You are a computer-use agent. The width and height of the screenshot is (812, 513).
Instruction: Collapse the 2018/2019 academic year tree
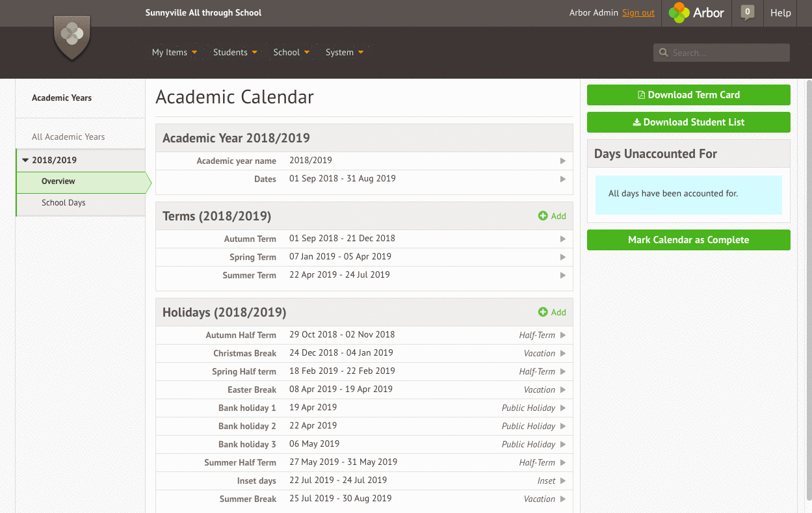coord(25,159)
